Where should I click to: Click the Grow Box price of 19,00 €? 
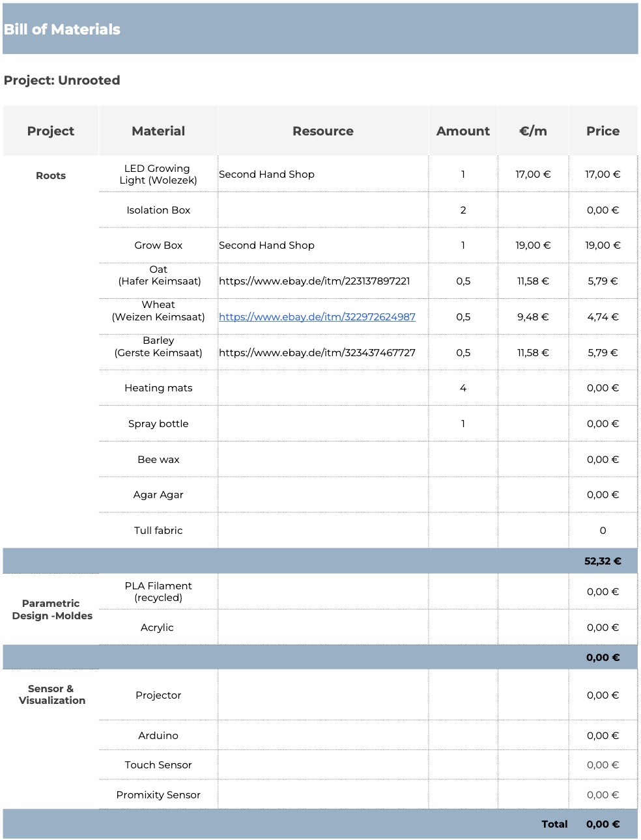[603, 245]
